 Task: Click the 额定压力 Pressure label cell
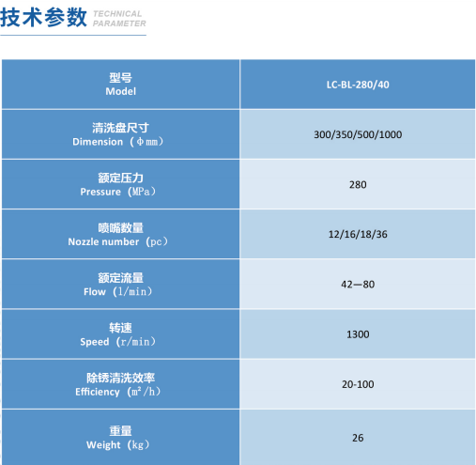pyautogui.click(x=120, y=184)
